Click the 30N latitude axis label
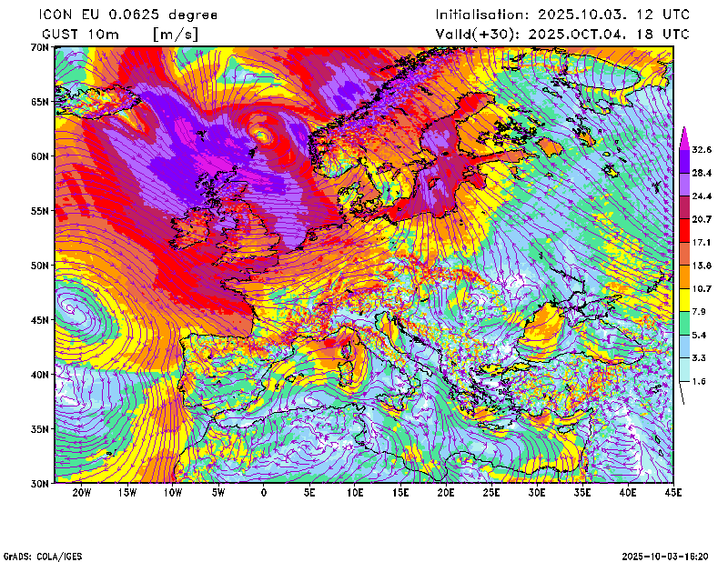Screen dimensions: 728x562 [x=38, y=483]
